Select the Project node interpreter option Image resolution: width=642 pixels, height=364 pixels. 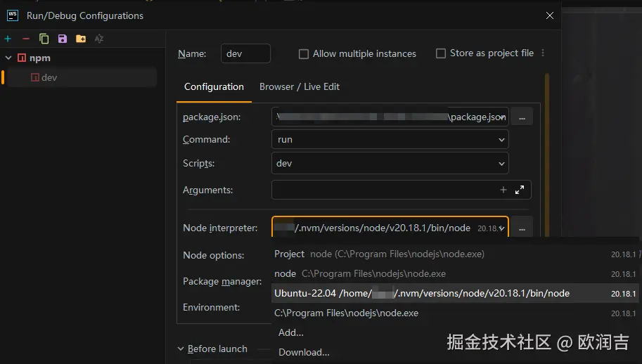pos(455,254)
